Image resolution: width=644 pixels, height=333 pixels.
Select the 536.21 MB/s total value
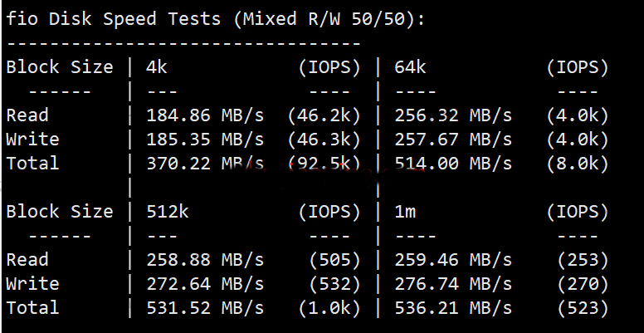453,308
